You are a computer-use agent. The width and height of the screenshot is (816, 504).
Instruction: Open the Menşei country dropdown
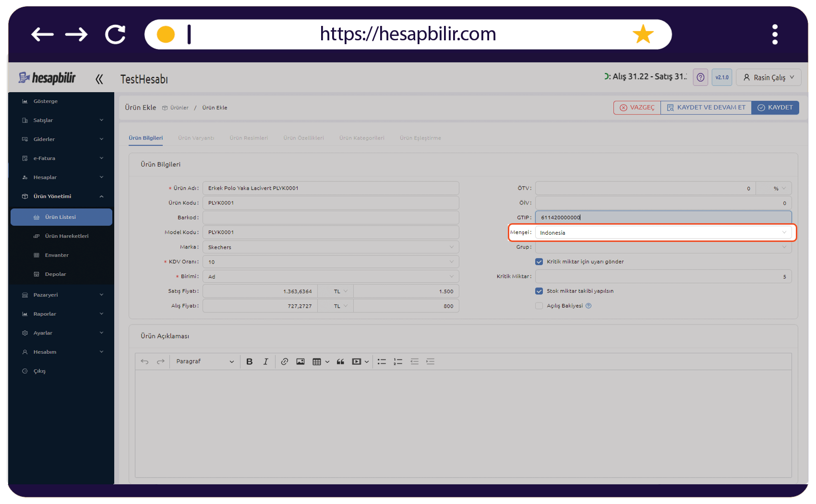(x=663, y=233)
